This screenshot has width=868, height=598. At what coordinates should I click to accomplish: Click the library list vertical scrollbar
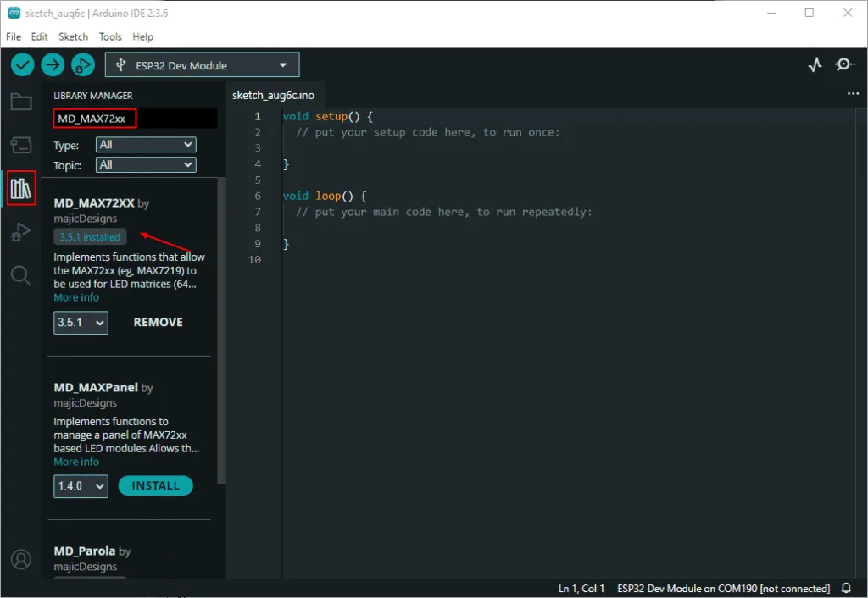pos(221,331)
